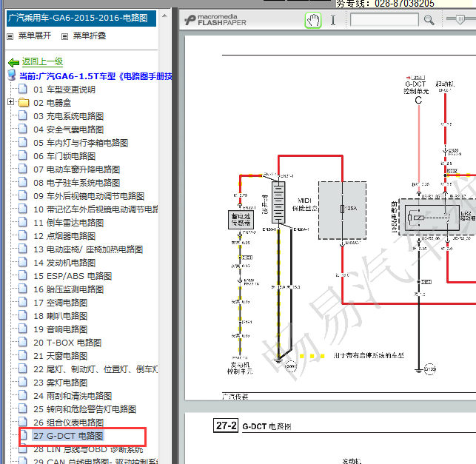
Task: Open the 02 电器盒 folder
Action: point(53,103)
